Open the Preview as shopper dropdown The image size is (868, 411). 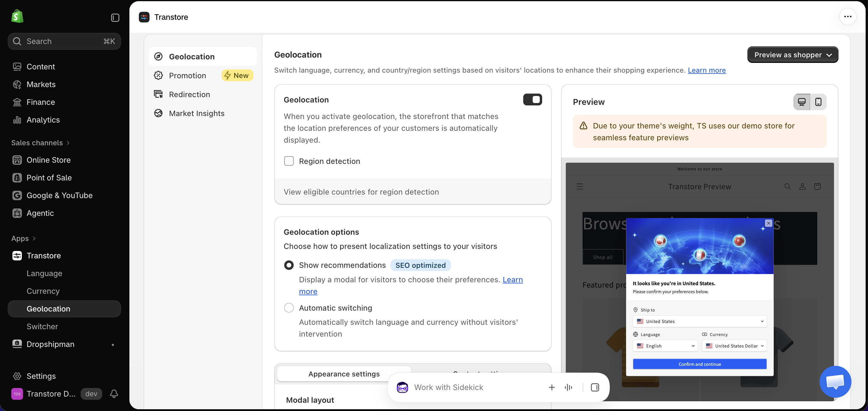click(x=793, y=55)
